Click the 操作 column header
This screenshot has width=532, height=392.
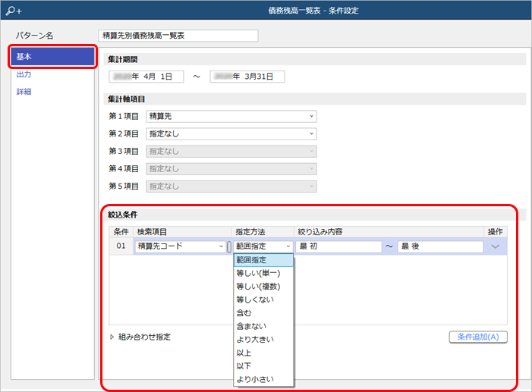pos(495,232)
